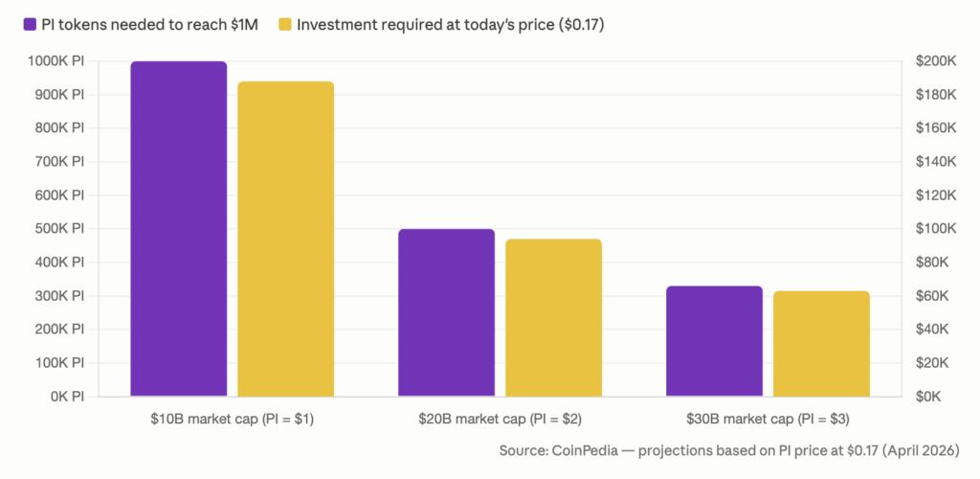Toggle the 'Investment required at today's price' legend label

coord(450,24)
